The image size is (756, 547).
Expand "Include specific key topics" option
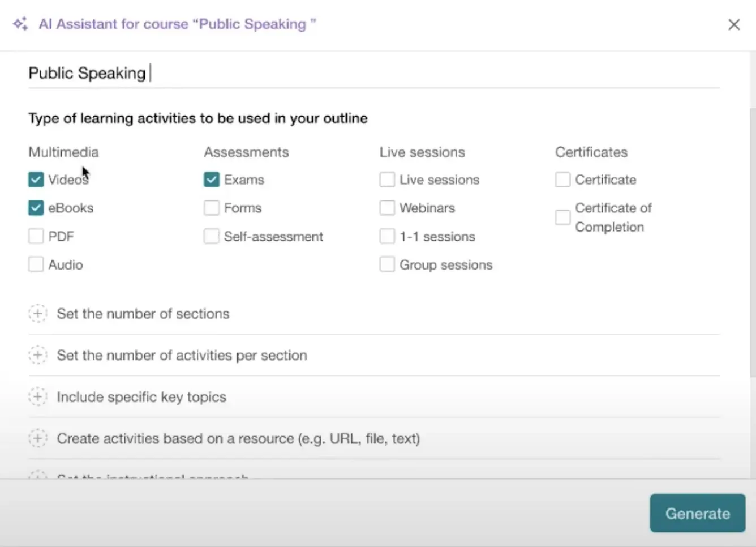(141, 397)
